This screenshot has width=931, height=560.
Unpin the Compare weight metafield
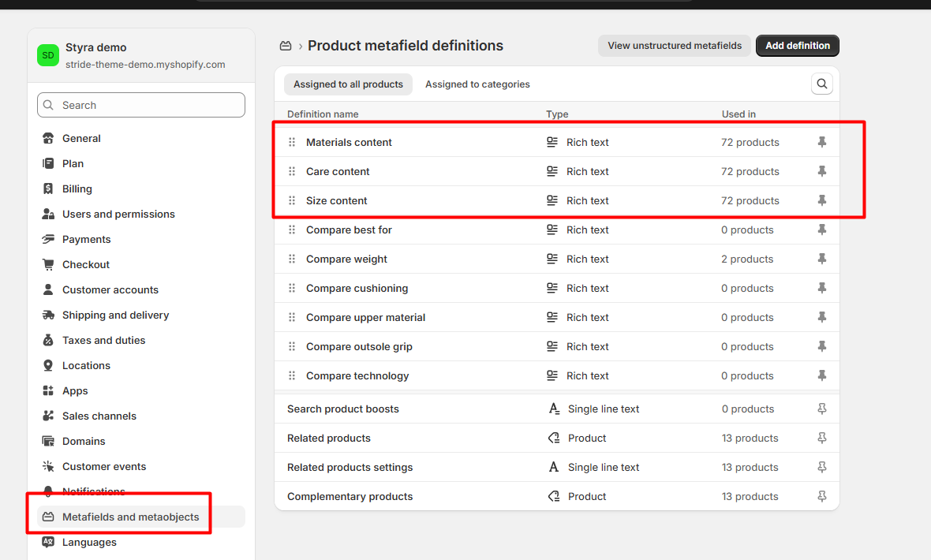(821, 259)
